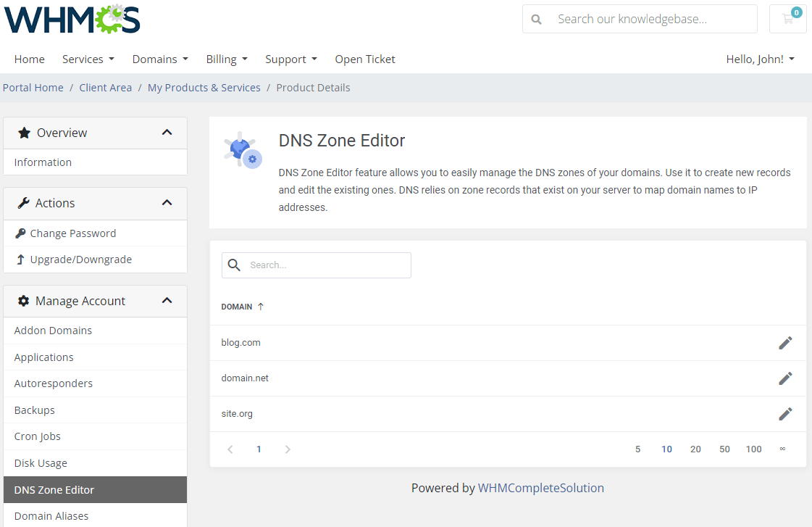Sort by Domain column arrow

click(x=261, y=307)
